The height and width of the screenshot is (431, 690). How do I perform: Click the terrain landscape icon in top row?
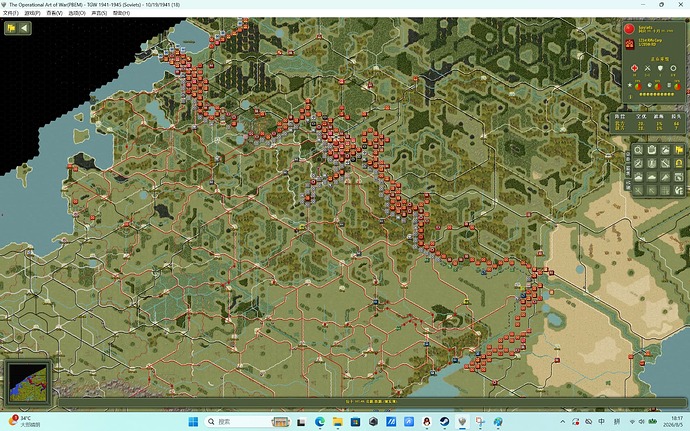point(665,150)
